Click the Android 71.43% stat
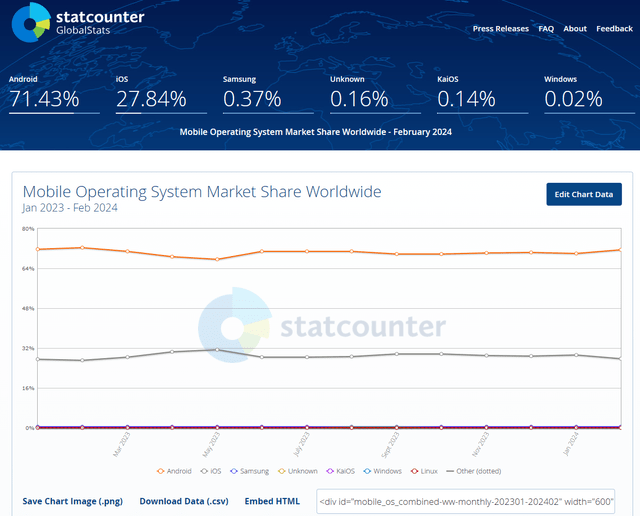The image size is (640, 516). pos(54,94)
